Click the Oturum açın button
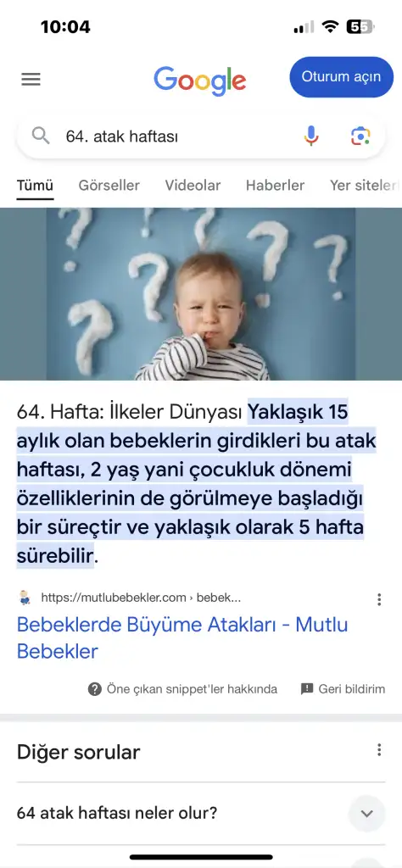Image resolution: width=402 pixels, height=868 pixels. coord(341,77)
